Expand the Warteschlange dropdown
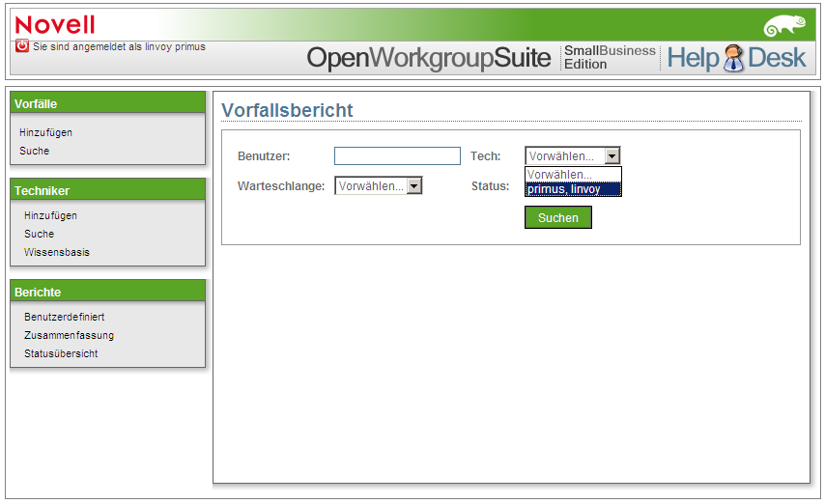This screenshot has width=825, height=504. pos(414,186)
